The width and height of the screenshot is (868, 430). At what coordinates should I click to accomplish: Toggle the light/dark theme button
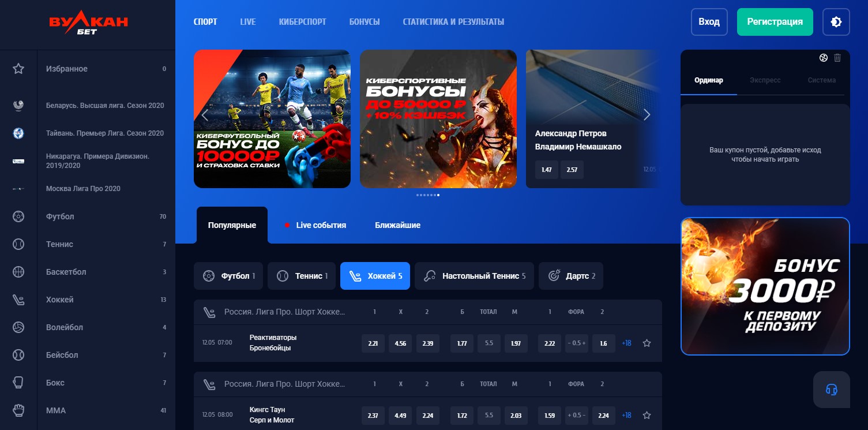tap(836, 22)
